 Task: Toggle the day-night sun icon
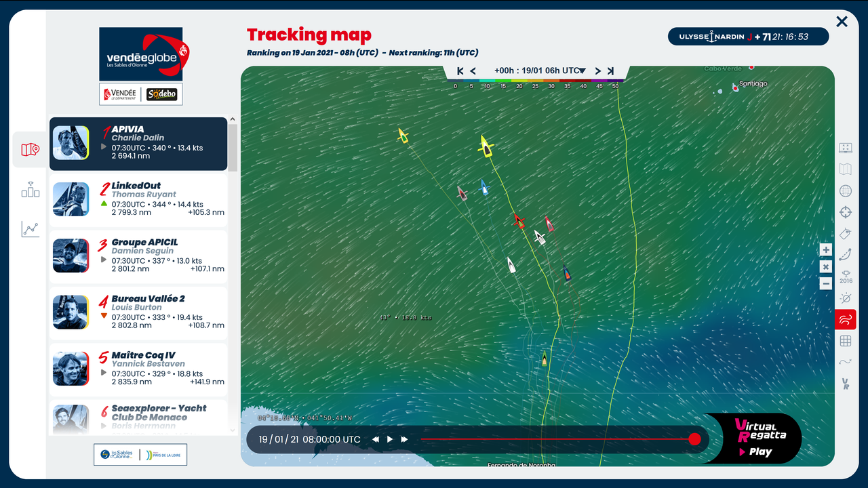845,298
